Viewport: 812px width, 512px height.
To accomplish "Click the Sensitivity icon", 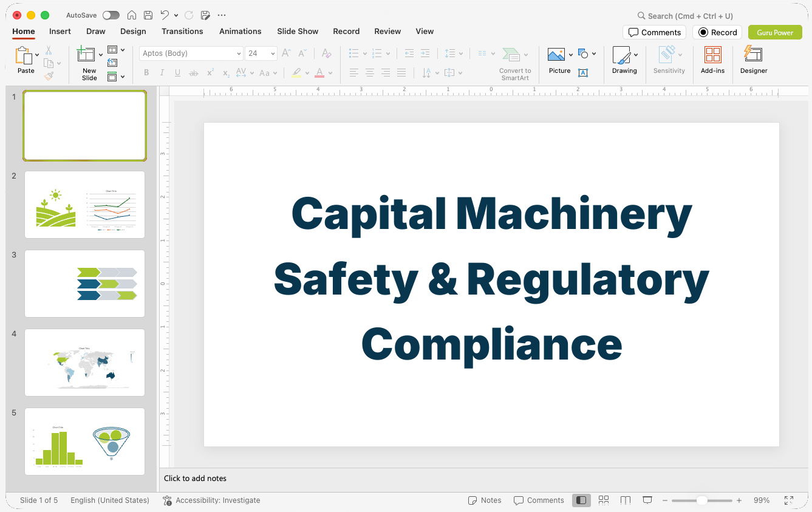I will [x=667, y=54].
